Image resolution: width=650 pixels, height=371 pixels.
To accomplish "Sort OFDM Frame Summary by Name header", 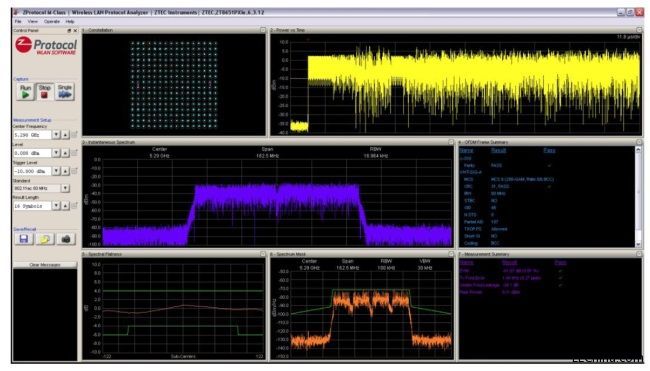I will point(466,150).
